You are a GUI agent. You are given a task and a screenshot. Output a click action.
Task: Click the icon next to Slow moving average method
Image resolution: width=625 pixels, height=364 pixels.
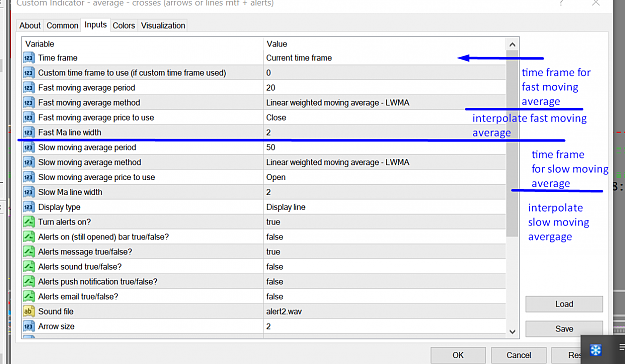point(29,162)
